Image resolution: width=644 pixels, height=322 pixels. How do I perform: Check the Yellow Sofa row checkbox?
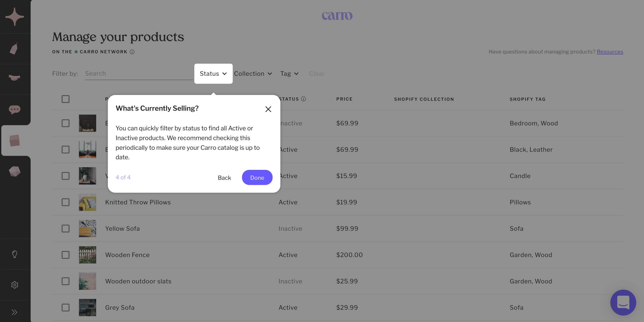tap(66, 228)
